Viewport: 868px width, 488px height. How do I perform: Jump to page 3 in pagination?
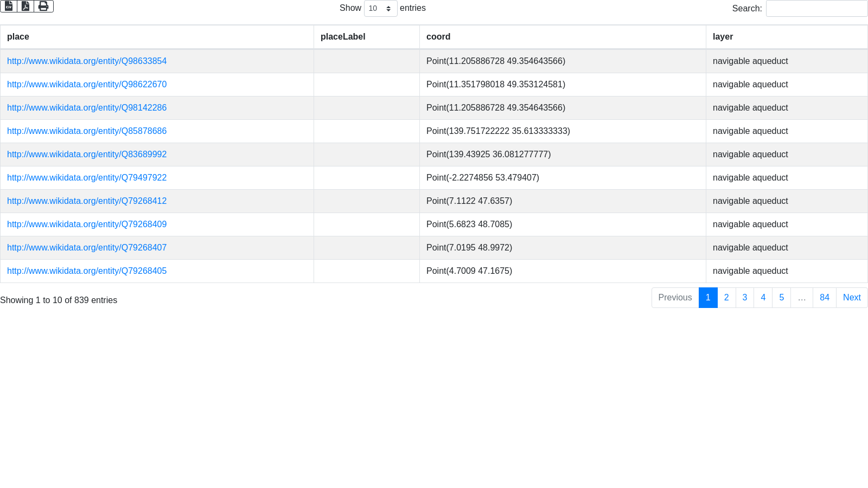pyautogui.click(x=745, y=298)
